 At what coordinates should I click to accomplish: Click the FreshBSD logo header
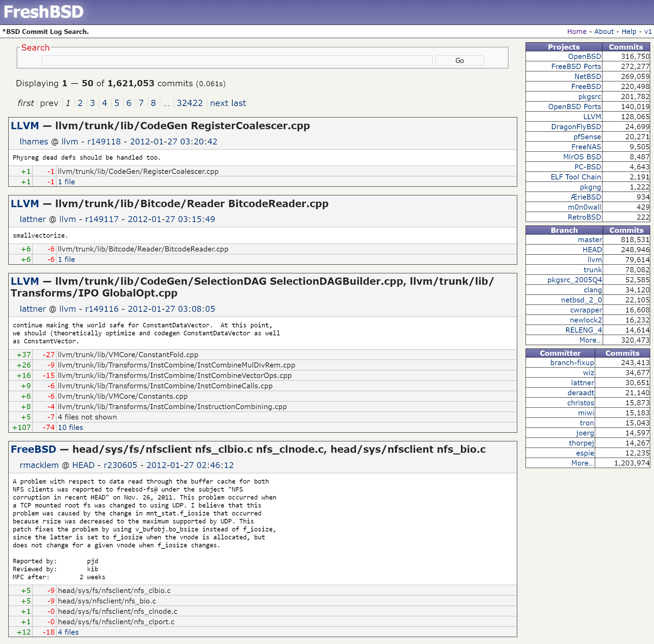44,12
